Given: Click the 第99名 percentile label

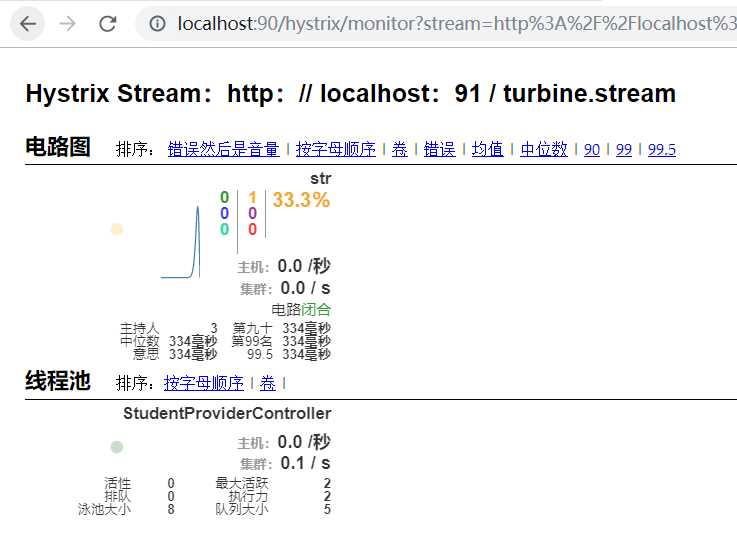Looking at the screenshot, I should [252, 341].
